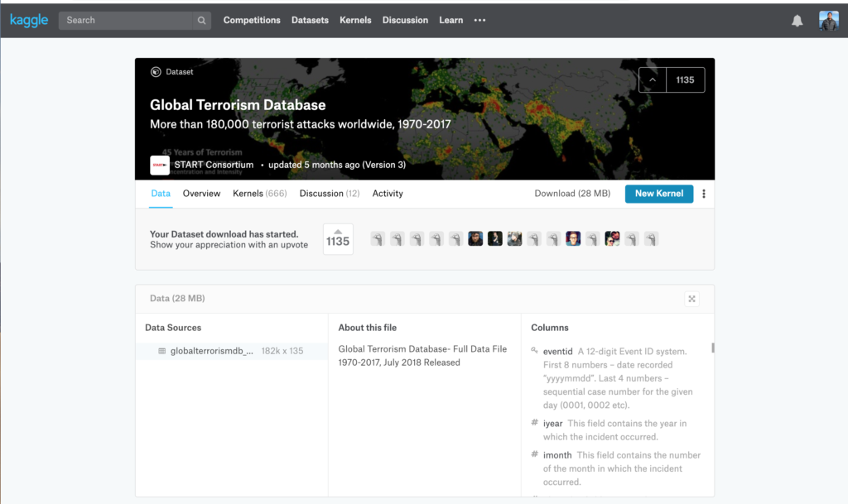Click the 182k x 135 dimensions text
Image resolution: width=848 pixels, height=504 pixels.
pos(282,351)
